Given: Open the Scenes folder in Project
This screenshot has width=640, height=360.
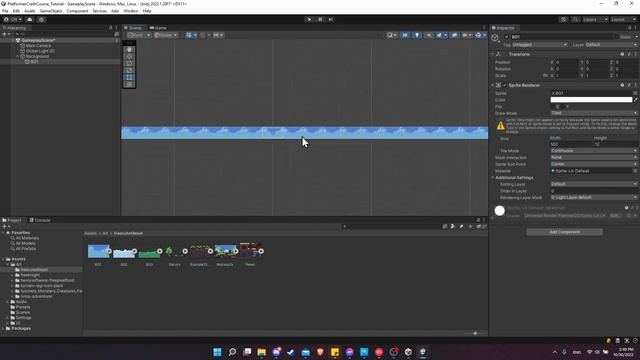Looking at the screenshot, I should point(23,312).
